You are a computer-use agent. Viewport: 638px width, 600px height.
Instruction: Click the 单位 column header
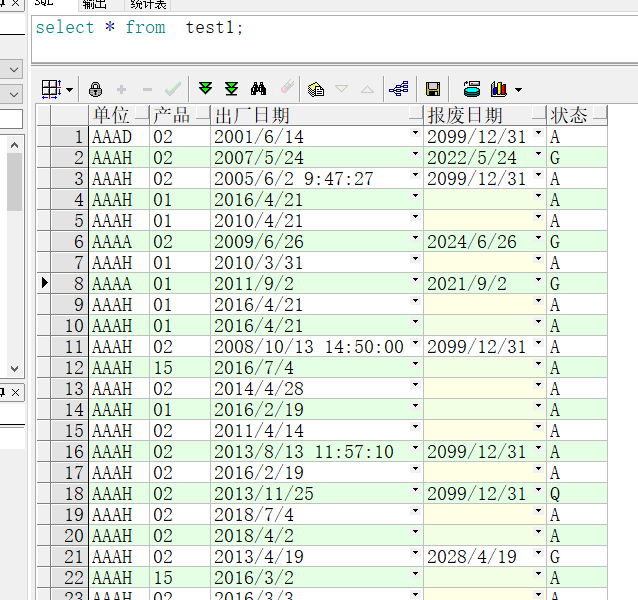[x=119, y=115]
